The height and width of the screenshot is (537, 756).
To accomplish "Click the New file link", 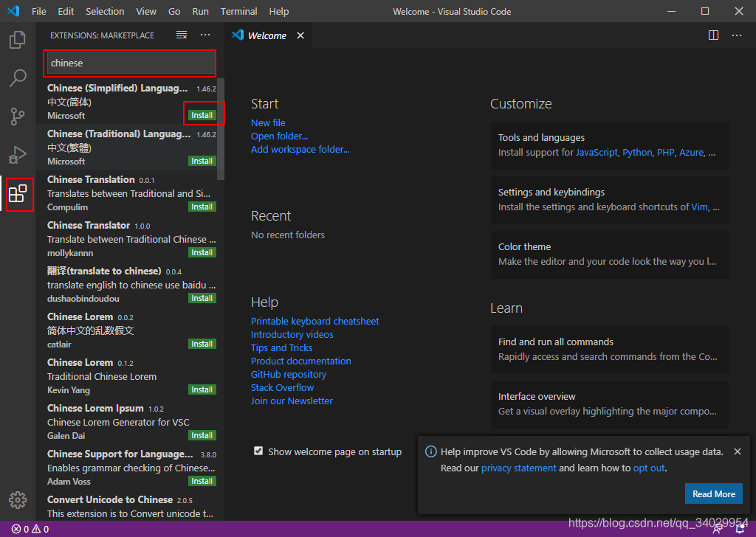I will (x=268, y=122).
